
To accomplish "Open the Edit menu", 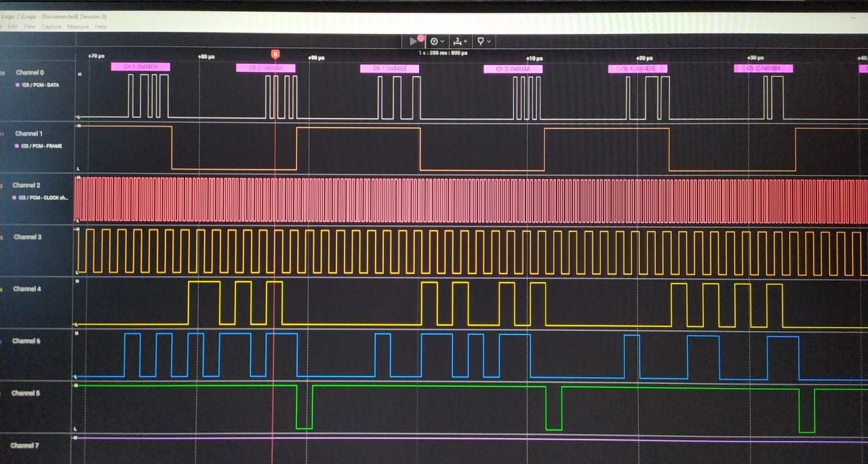I will pyautogui.click(x=12, y=26).
